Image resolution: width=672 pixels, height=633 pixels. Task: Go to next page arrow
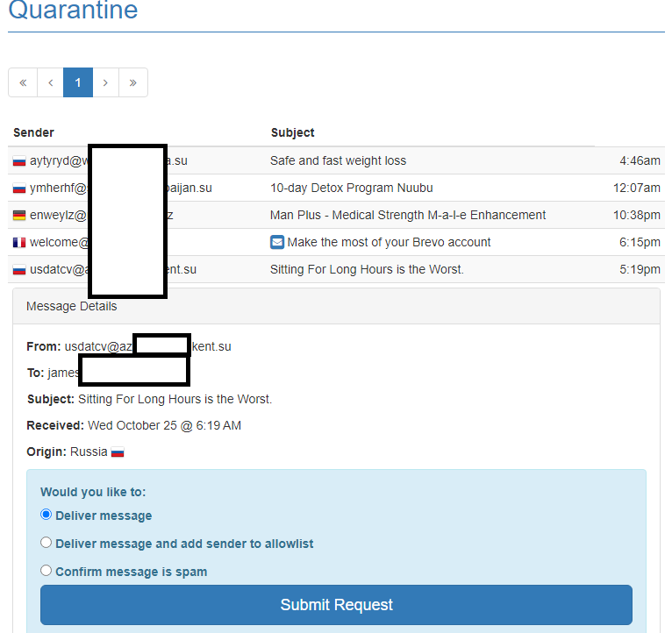tap(105, 82)
